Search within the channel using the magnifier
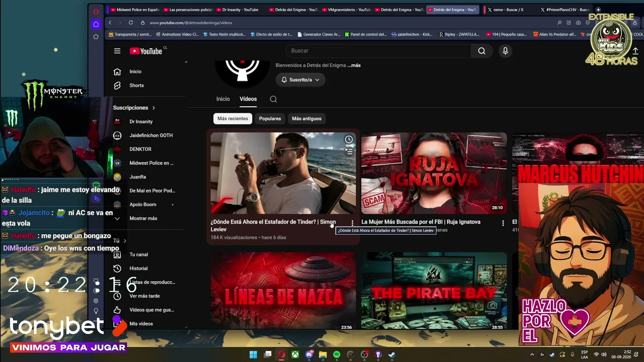Viewport: 644px width, 362px height. coord(273,99)
